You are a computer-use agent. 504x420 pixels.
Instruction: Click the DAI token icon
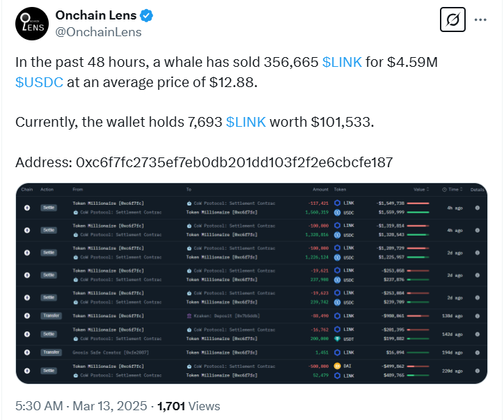338,365
